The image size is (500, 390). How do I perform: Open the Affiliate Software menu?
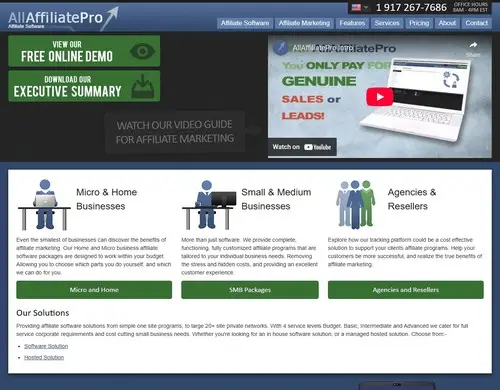pyautogui.click(x=245, y=23)
